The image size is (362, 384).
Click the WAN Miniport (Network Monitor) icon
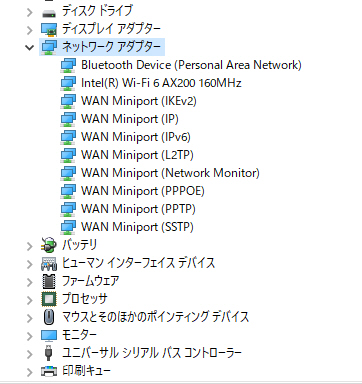[68, 173]
